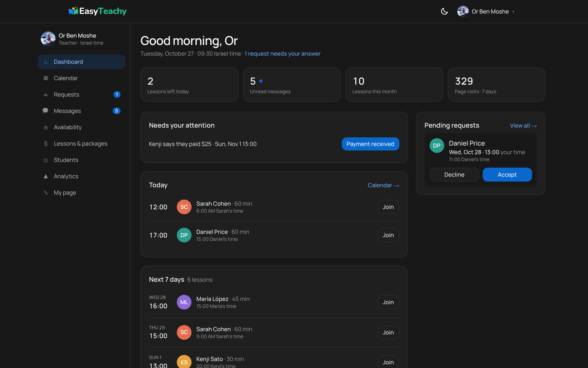The height and width of the screenshot is (368, 588).
Task: Open My page from sidebar
Action: [x=81, y=193]
